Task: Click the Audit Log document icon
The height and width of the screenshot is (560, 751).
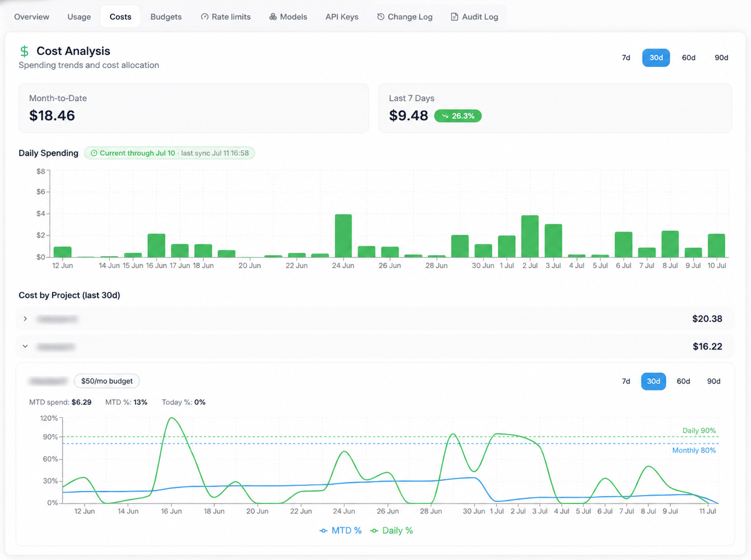Action: coord(454,17)
